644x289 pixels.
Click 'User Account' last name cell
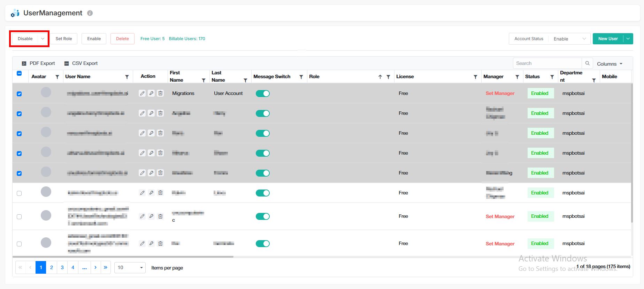point(228,93)
